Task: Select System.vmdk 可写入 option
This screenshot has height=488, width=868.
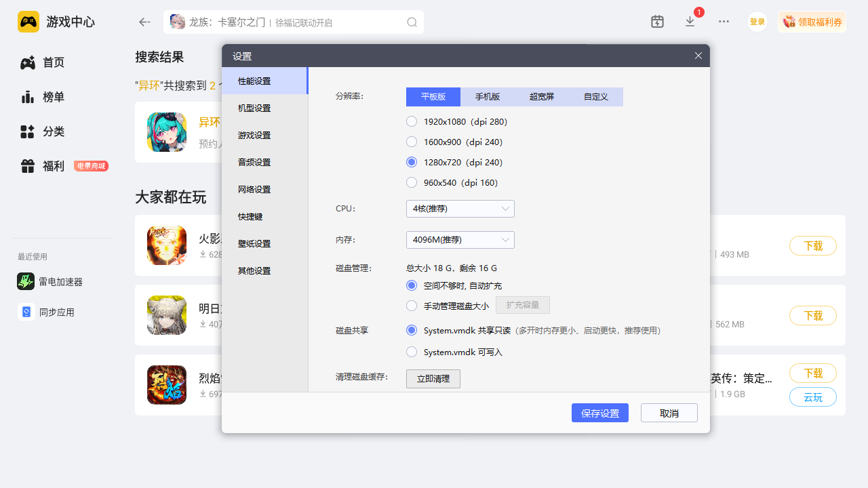Action: (412, 352)
